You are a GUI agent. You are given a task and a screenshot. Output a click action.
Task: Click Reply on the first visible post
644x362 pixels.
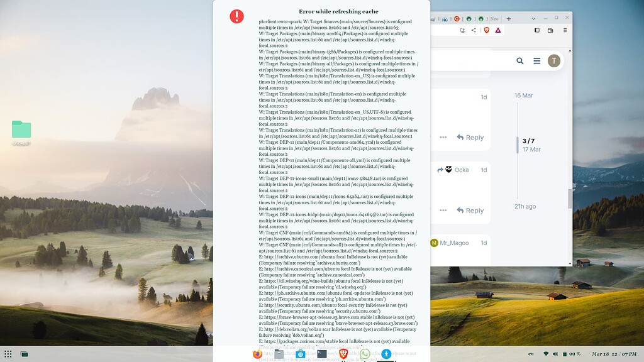tap(470, 138)
